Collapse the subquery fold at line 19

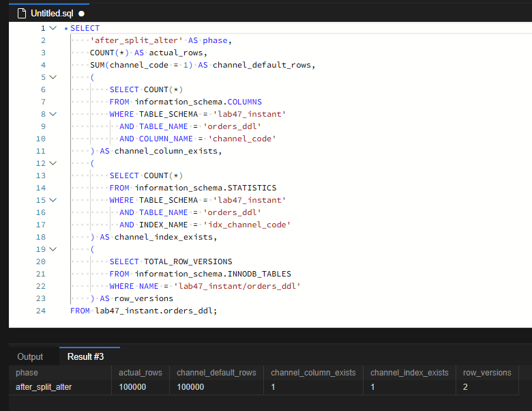pos(53,249)
